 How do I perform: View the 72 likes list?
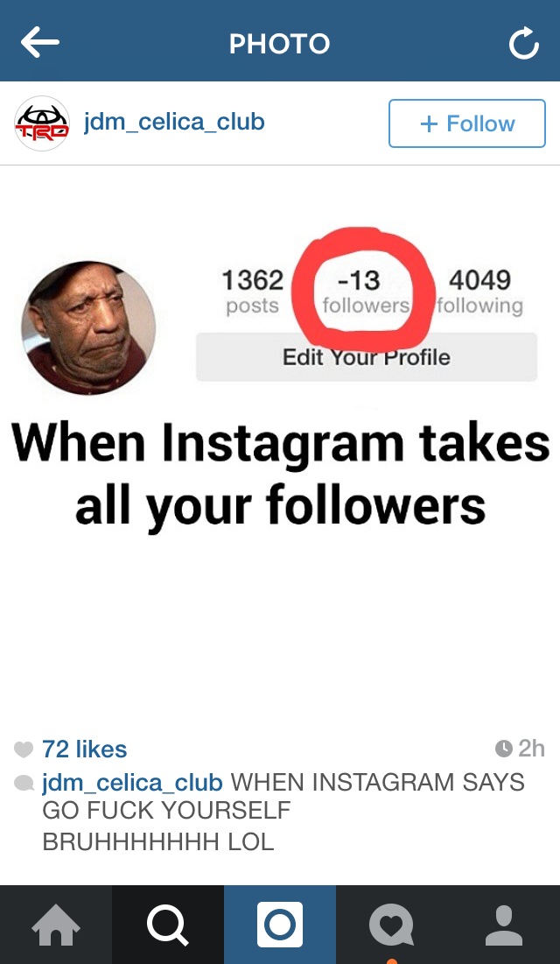pos(84,749)
